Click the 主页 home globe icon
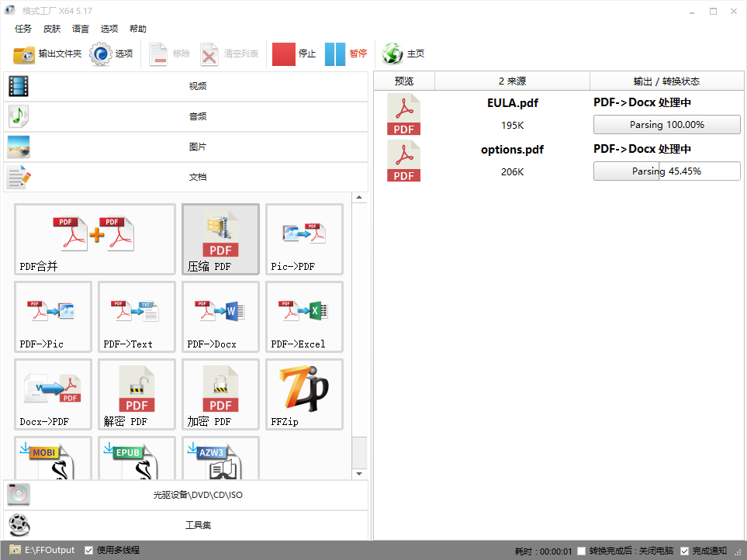The height and width of the screenshot is (560, 747). pyautogui.click(x=392, y=54)
